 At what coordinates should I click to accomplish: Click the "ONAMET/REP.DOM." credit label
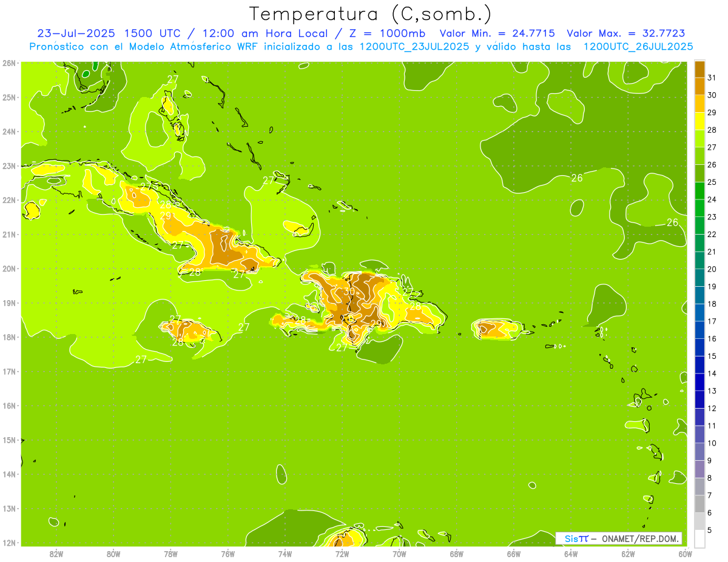coord(641,538)
